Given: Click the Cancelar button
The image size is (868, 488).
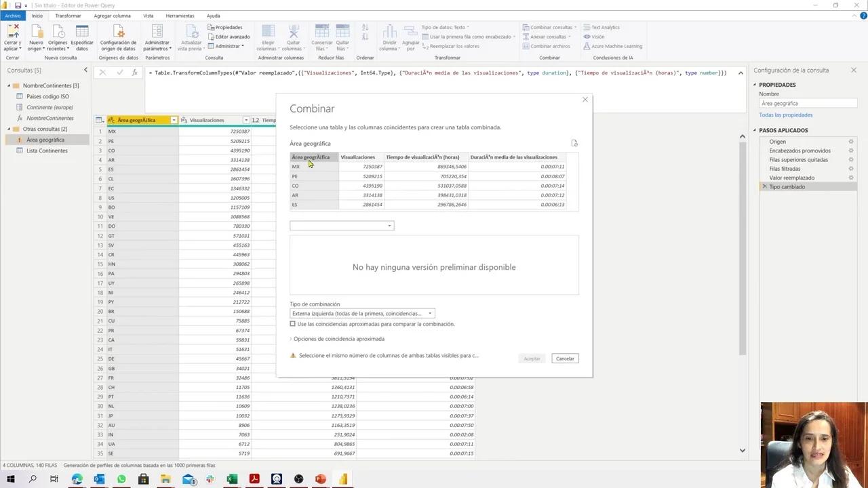Looking at the screenshot, I should (564, 359).
